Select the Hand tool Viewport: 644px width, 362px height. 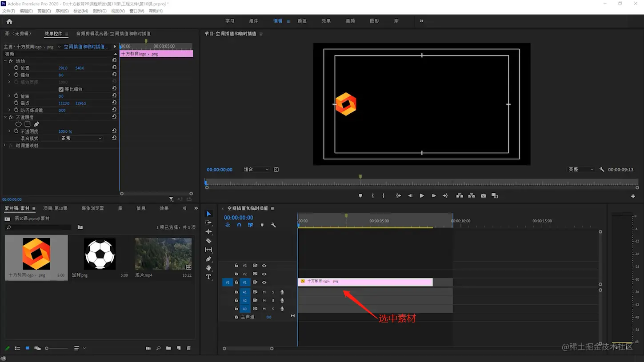tap(208, 268)
